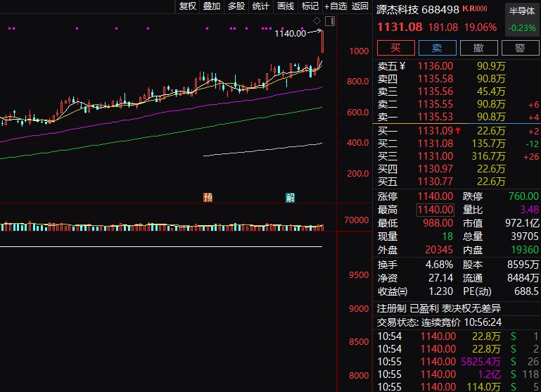The image size is (541, 392).
Task: Open the 复权 price adjustment menu
Action: (x=188, y=6)
